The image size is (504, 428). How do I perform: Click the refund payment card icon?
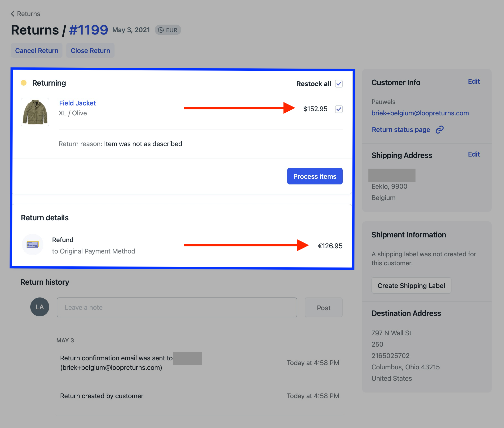point(32,244)
